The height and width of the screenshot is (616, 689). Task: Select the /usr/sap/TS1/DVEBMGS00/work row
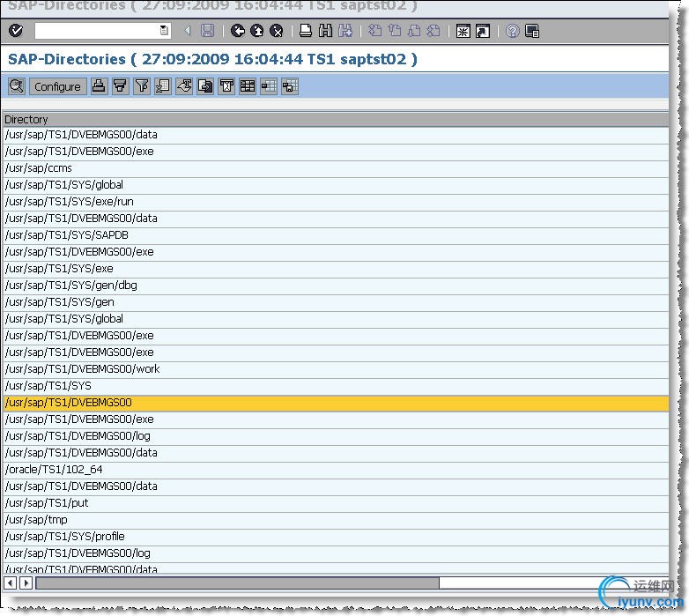point(336,369)
